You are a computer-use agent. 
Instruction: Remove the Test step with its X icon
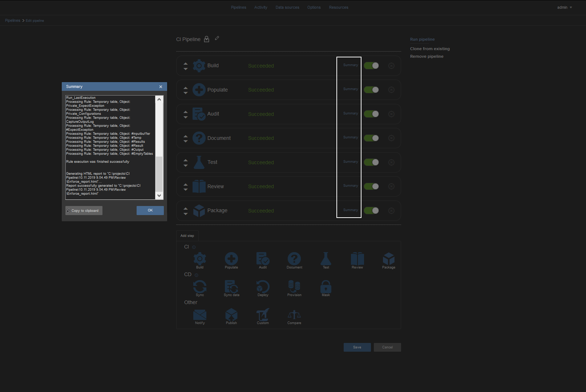click(x=391, y=162)
